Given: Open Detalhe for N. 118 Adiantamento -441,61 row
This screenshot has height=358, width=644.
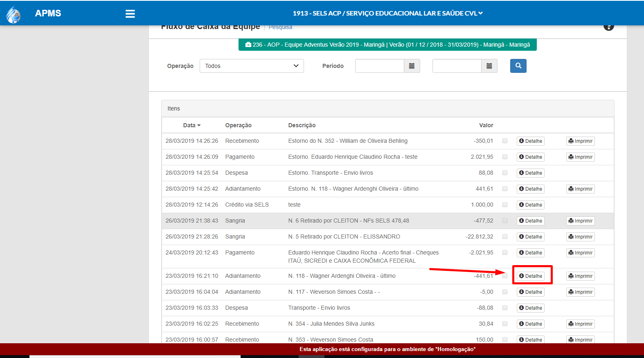Looking at the screenshot, I should click(x=531, y=276).
